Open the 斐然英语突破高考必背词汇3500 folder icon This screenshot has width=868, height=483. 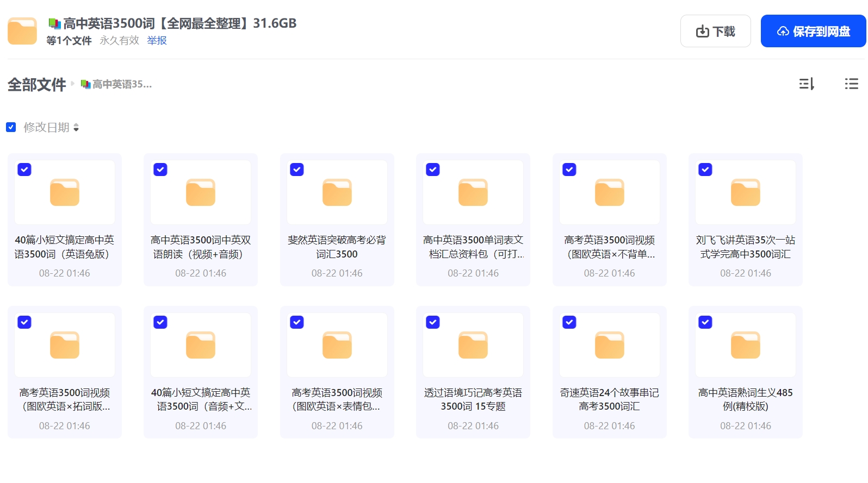[x=337, y=192]
